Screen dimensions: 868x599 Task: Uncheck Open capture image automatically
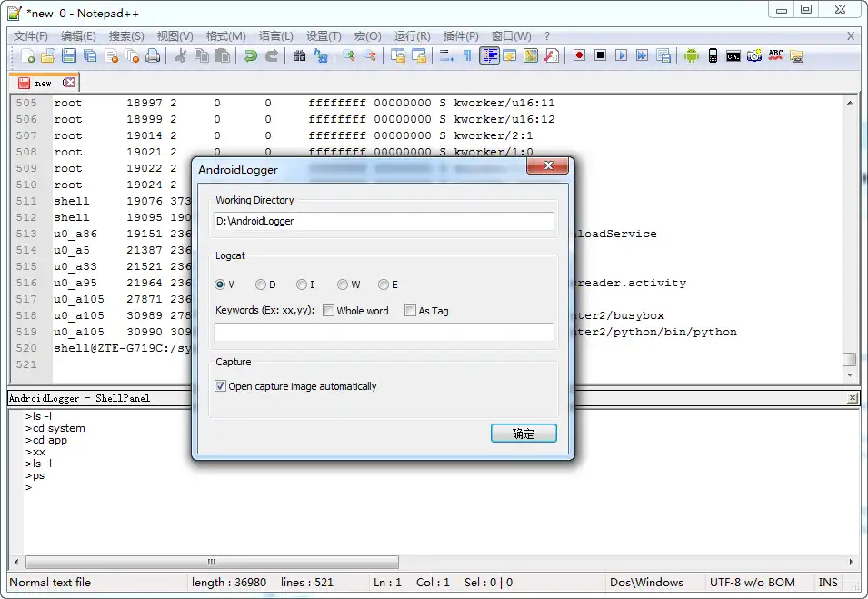click(x=220, y=386)
